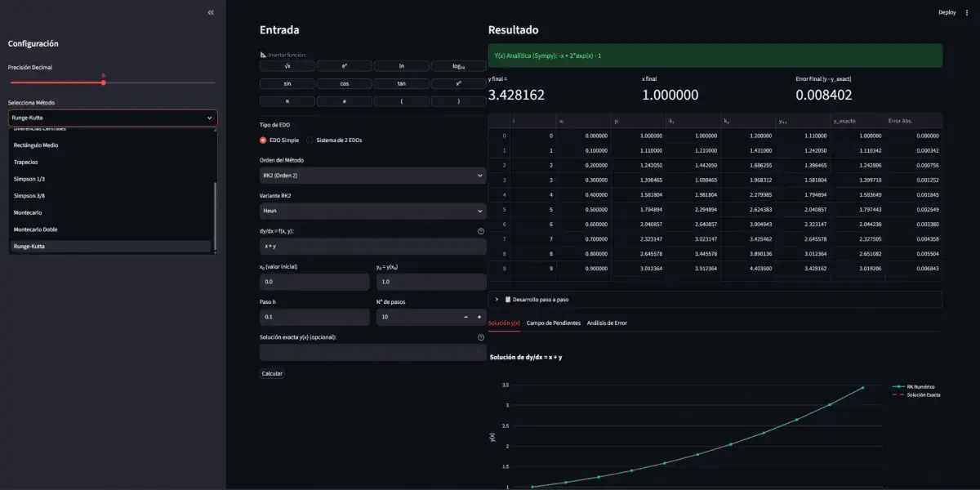Click the Paso h input field
This screenshot has width=980, height=490.
314,317
